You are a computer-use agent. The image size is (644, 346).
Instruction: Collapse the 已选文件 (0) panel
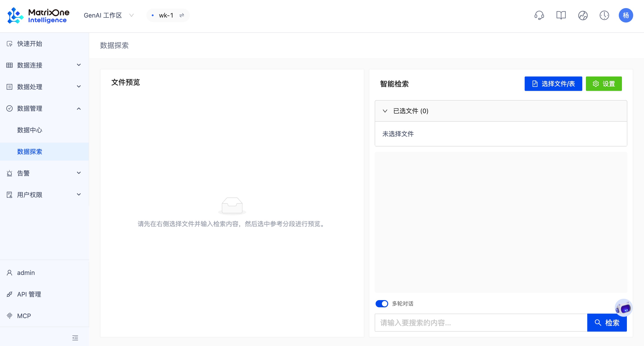385,111
